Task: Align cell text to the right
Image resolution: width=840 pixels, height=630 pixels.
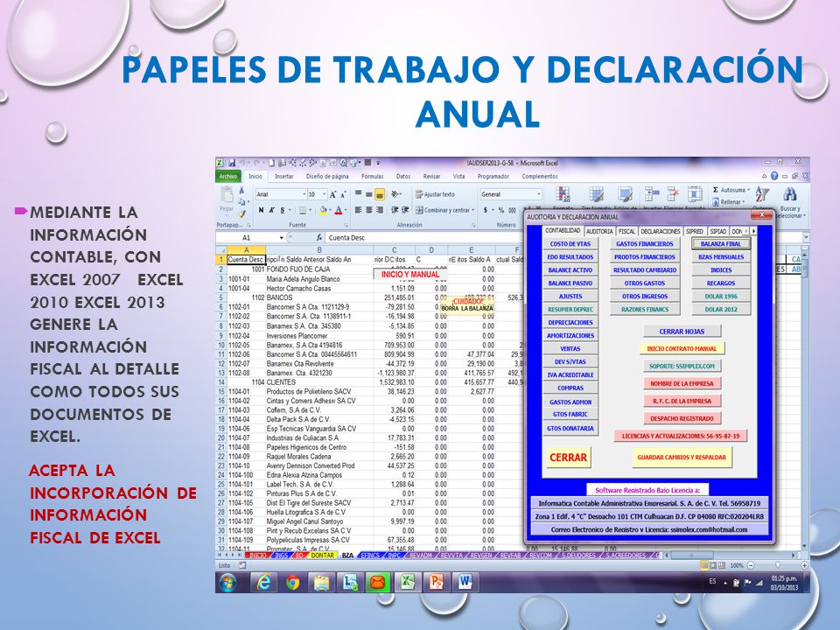Action: pyautogui.click(x=379, y=210)
